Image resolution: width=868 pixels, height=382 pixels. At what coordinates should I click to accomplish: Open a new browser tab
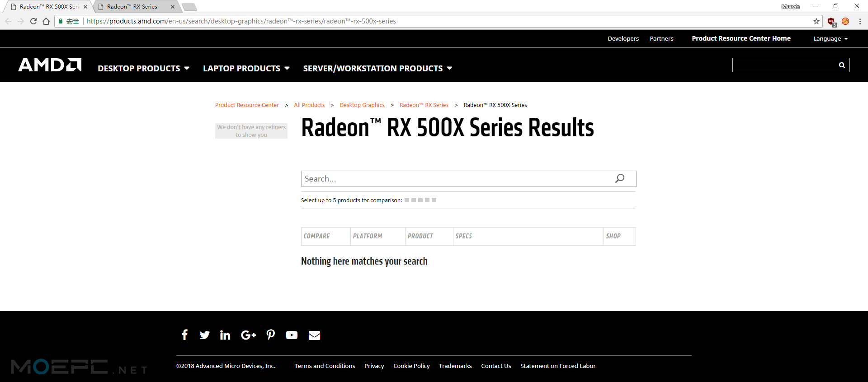[189, 7]
